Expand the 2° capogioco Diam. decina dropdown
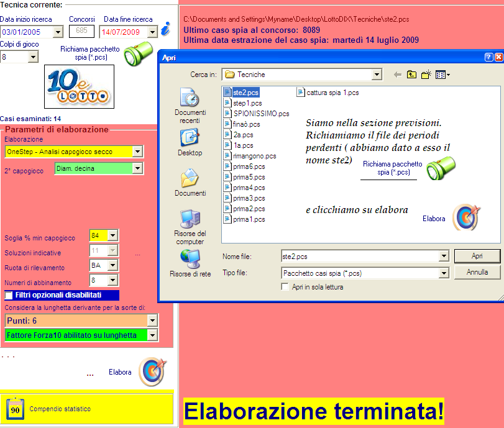The width and height of the screenshot is (504, 428). pyautogui.click(x=137, y=168)
